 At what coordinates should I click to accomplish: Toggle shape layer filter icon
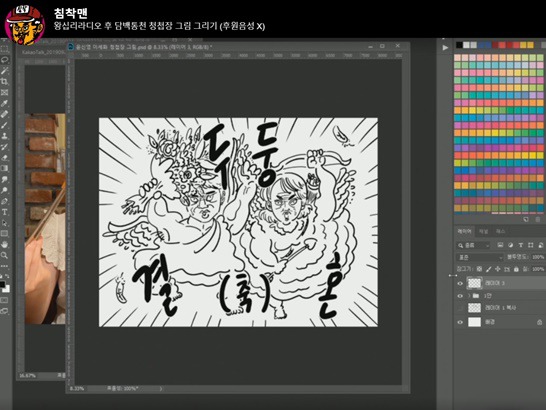(x=530, y=245)
